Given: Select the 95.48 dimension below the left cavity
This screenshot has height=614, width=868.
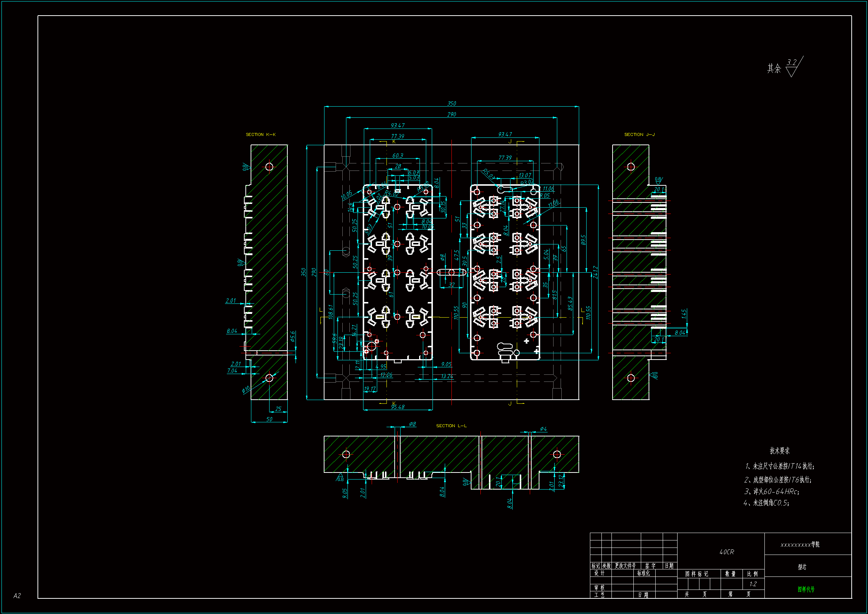Looking at the screenshot, I should point(398,407).
